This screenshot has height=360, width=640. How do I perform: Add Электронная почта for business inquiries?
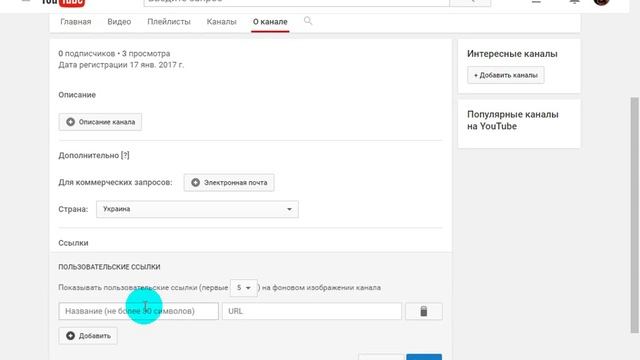pyautogui.click(x=229, y=182)
